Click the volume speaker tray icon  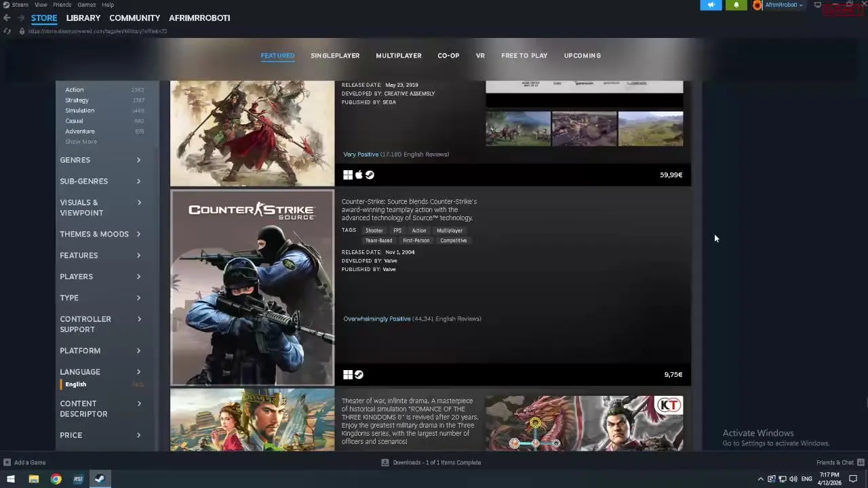point(793,479)
